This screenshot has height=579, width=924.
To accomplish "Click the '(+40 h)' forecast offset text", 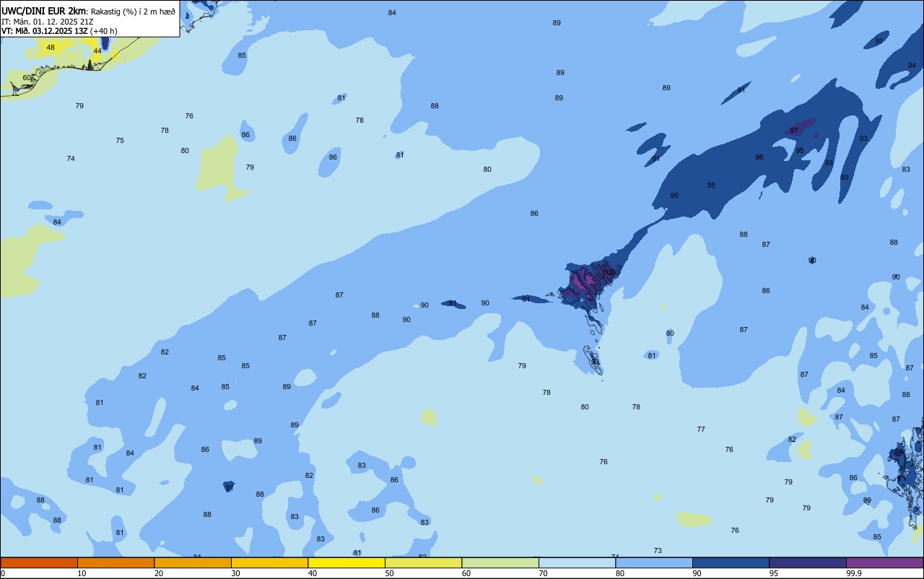I will [103, 31].
